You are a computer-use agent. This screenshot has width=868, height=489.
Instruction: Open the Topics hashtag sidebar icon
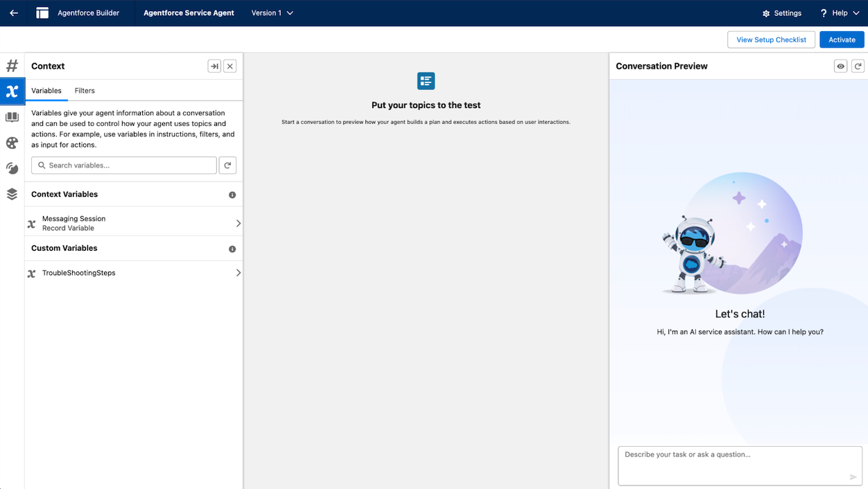click(x=12, y=66)
